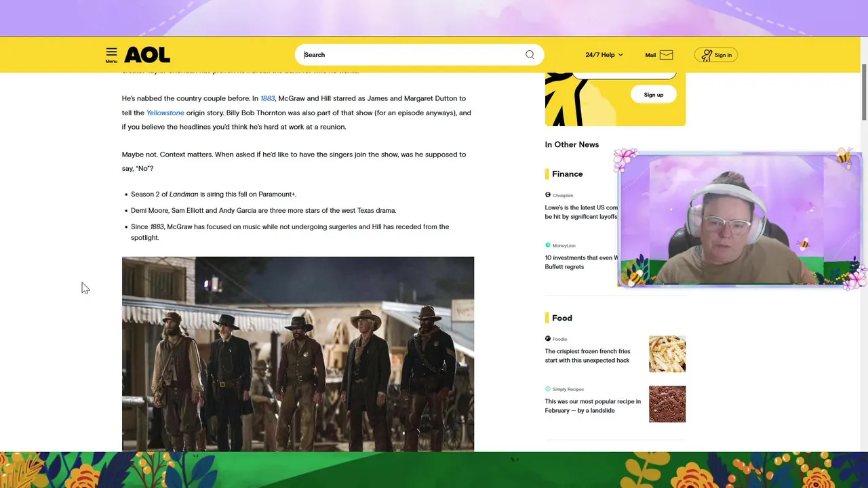Go to the AOL logo homepage
868x488 pixels.
point(147,55)
